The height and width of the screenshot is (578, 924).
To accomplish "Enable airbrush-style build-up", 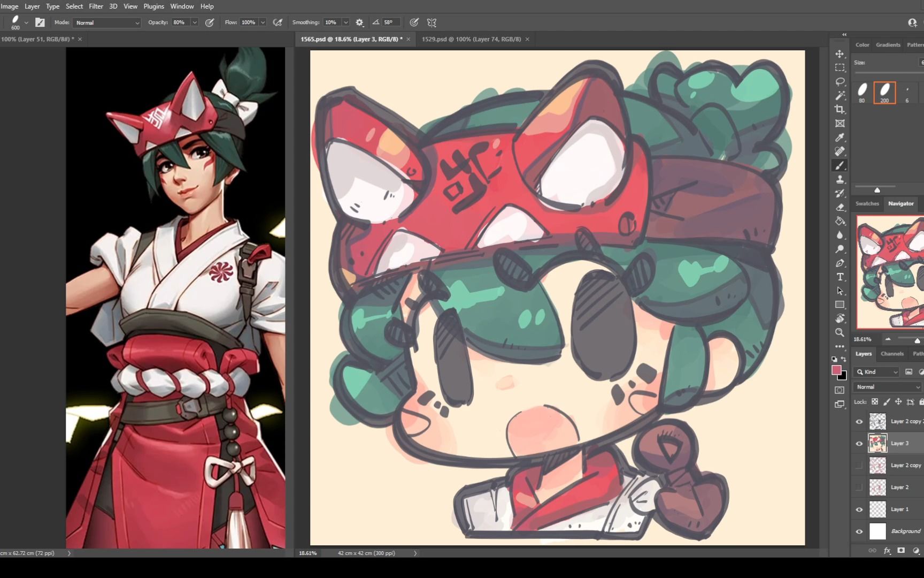I will pyautogui.click(x=278, y=22).
